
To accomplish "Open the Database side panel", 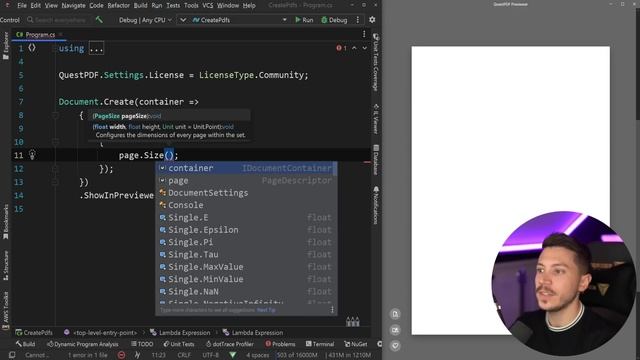I will pyautogui.click(x=376, y=160).
